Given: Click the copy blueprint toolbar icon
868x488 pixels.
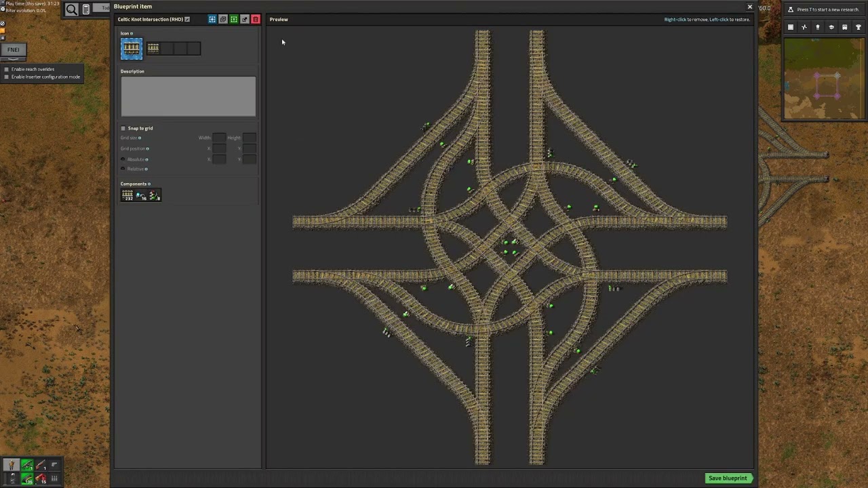Looking at the screenshot, I should pos(223,19).
